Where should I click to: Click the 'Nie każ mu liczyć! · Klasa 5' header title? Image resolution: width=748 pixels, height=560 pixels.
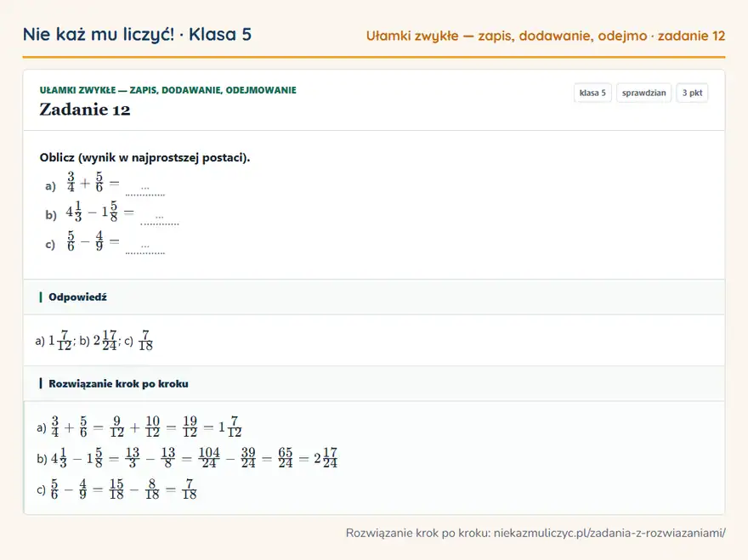tap(137, 34)
